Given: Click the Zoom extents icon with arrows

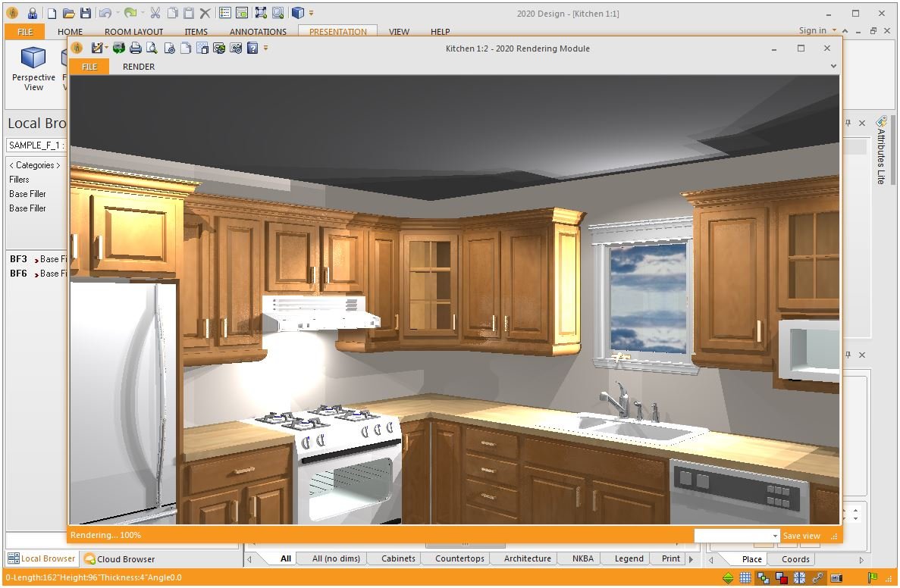Looking at the screenshot, I should (x=261, y=13).
